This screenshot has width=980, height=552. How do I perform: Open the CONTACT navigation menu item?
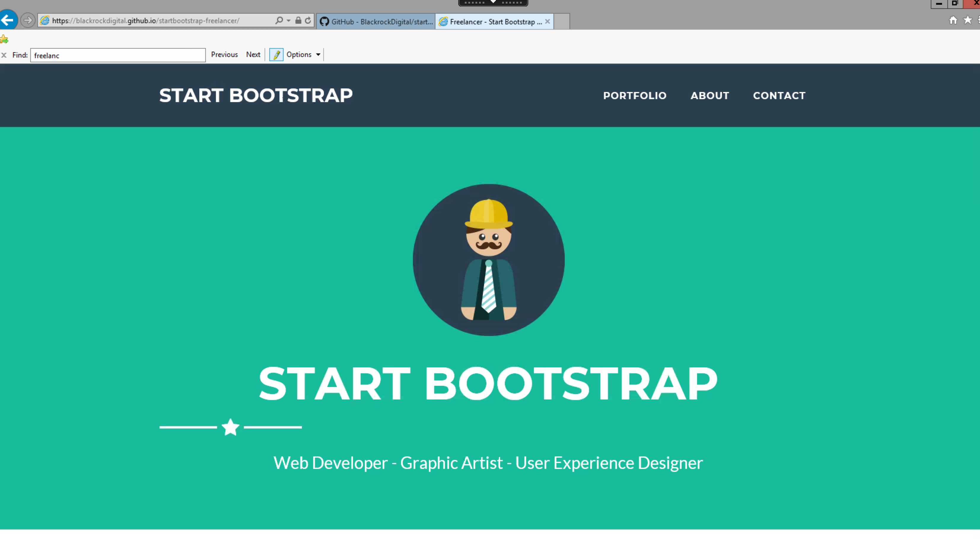pos(779,96)
